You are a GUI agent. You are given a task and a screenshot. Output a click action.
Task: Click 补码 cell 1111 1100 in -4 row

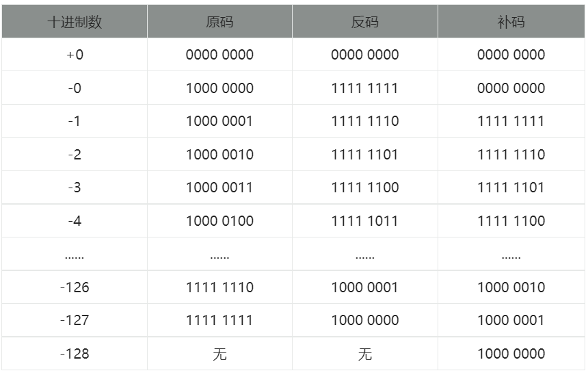(511, 221)
